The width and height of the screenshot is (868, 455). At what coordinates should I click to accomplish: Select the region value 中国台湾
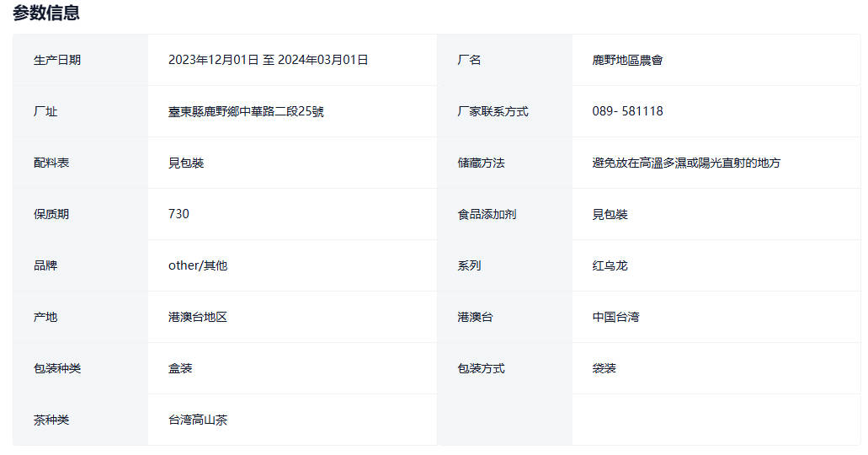pos(615,317)
